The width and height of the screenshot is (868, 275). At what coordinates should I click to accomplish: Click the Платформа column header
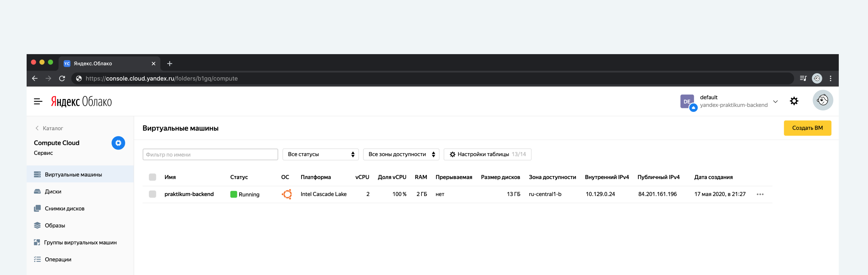click(316, 177)
